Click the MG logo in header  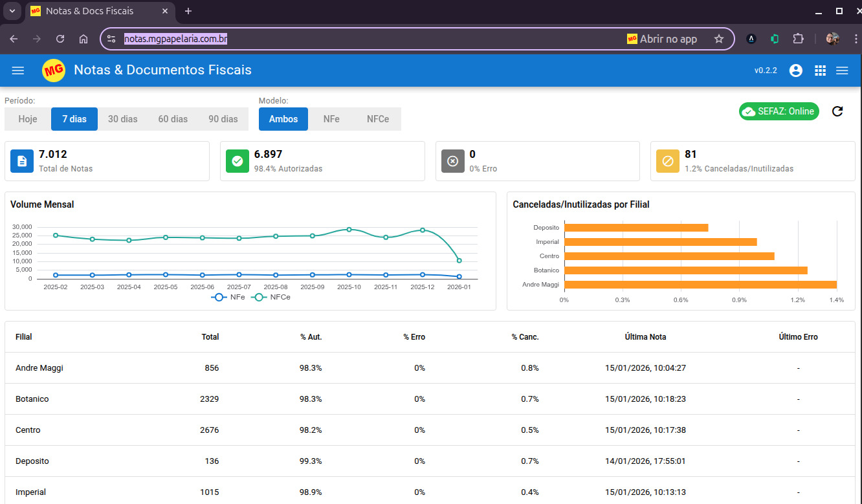(x=54, y=71)
